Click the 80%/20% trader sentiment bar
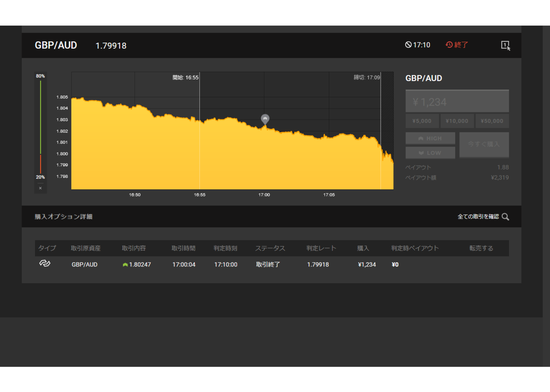The image size is (550, 392). 40,126
